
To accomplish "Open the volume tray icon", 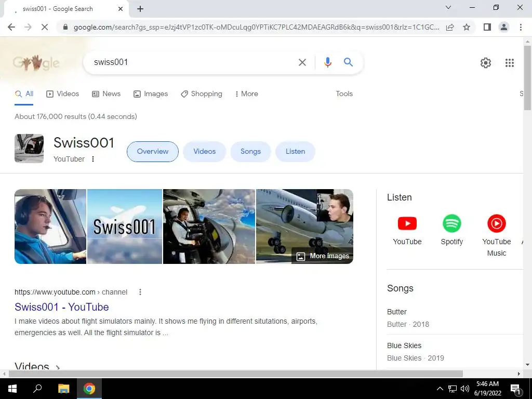I will pos(465,389).
